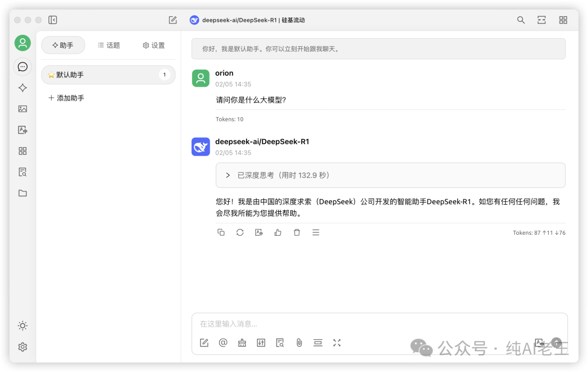
Task: Toggle light theme sun icon
Action: [x=22, y=326]
